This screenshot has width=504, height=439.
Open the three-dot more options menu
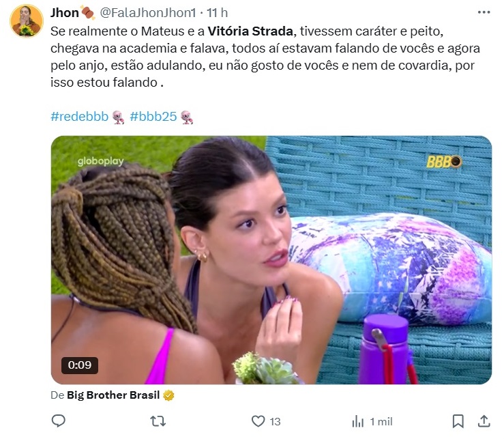[484, 12]
